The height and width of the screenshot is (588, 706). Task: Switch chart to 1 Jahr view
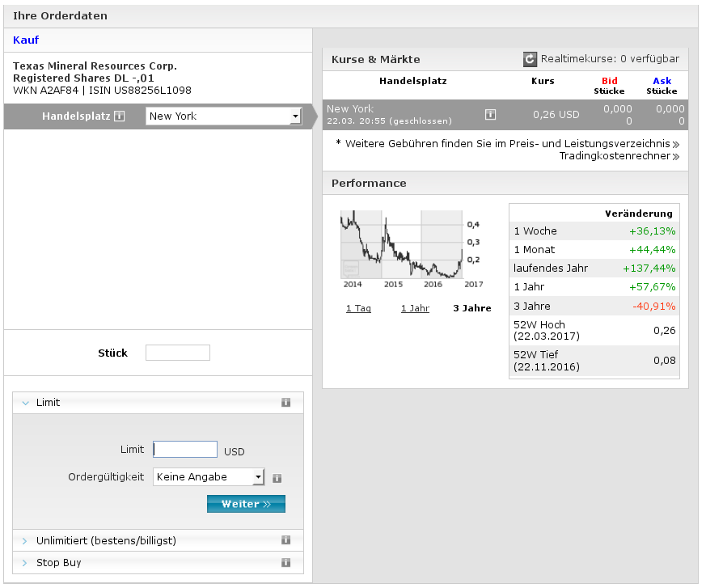pyautogui.click(x=415, y=308)
